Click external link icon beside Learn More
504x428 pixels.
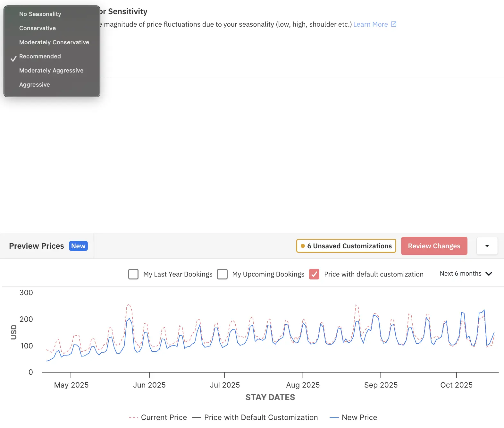[394, 24]
